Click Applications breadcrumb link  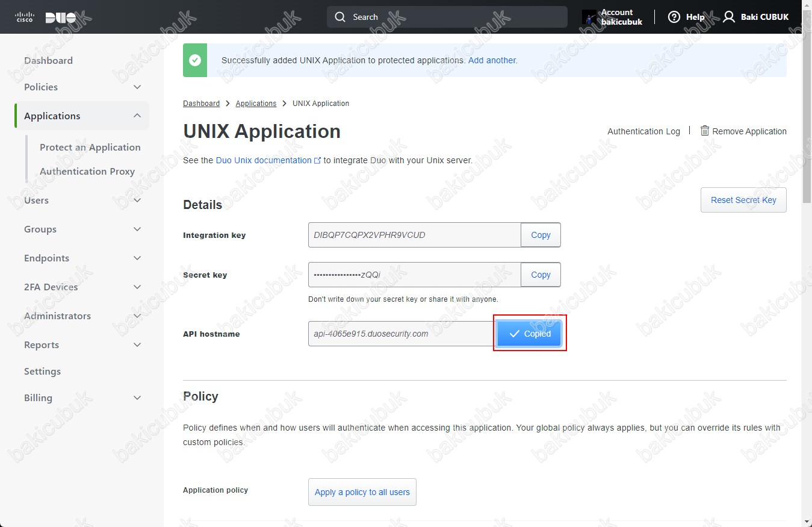256,104
